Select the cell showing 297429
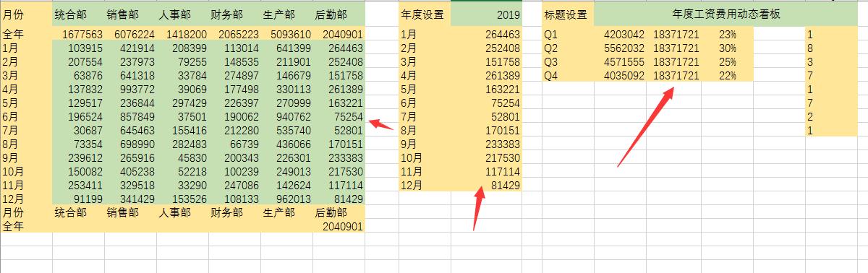 click(x=183, y=103)
